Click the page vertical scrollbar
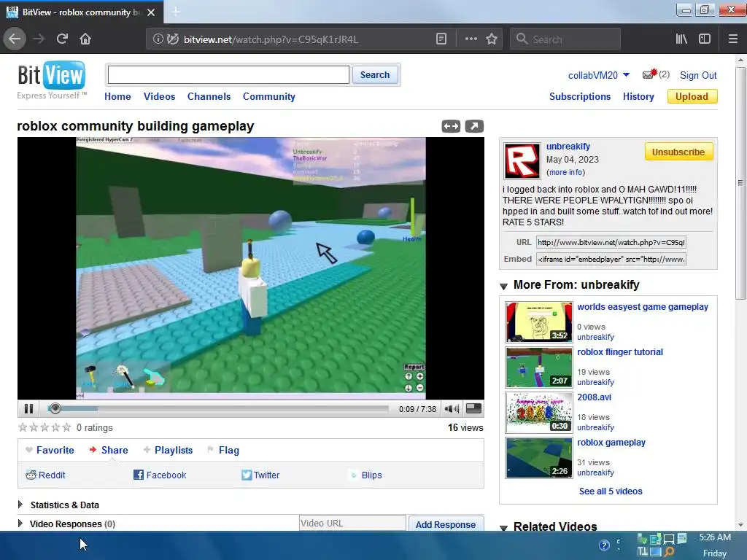The height and width of the screenshot is (560, 747). tap(740, 183)
